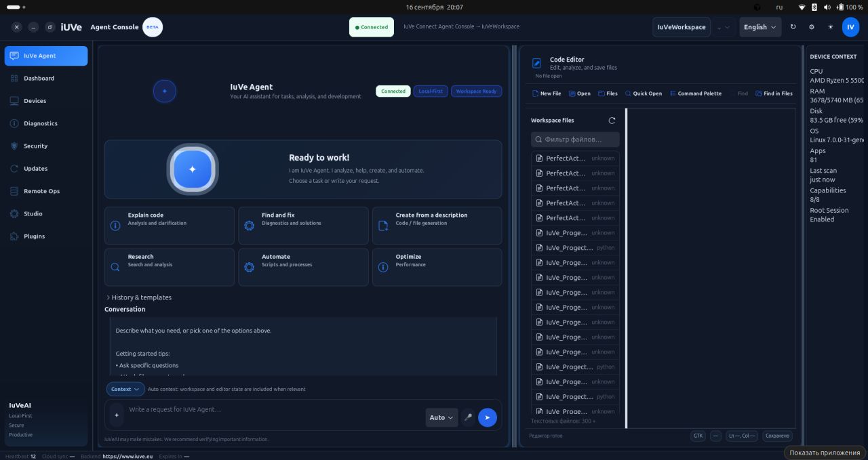868x460 pixels.
Task: Click the workspace files filter field
Action: 575,140
